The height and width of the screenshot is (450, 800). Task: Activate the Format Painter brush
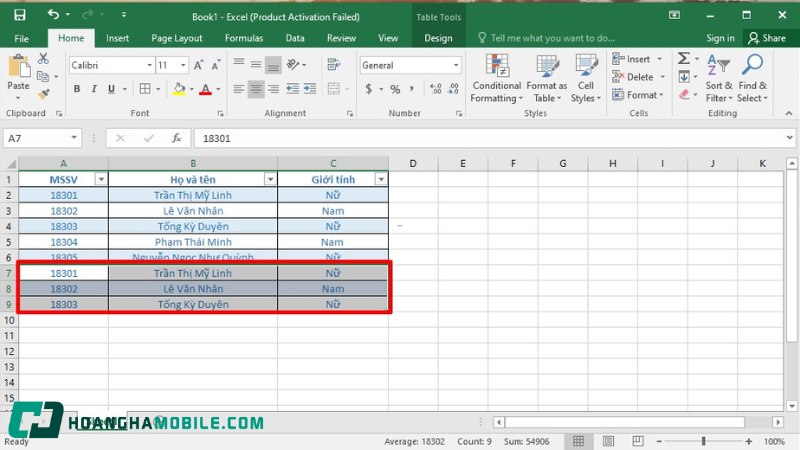(x=43, y=94)
